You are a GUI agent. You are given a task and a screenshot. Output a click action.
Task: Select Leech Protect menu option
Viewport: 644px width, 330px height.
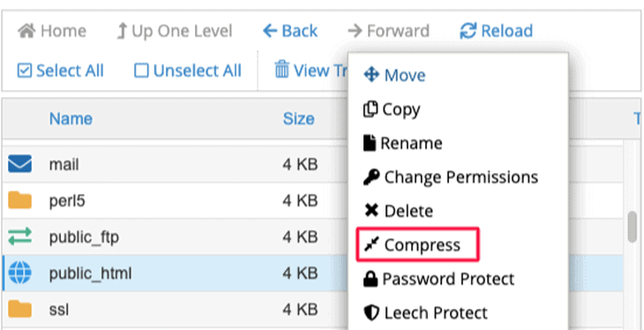[x=425, y=313]
